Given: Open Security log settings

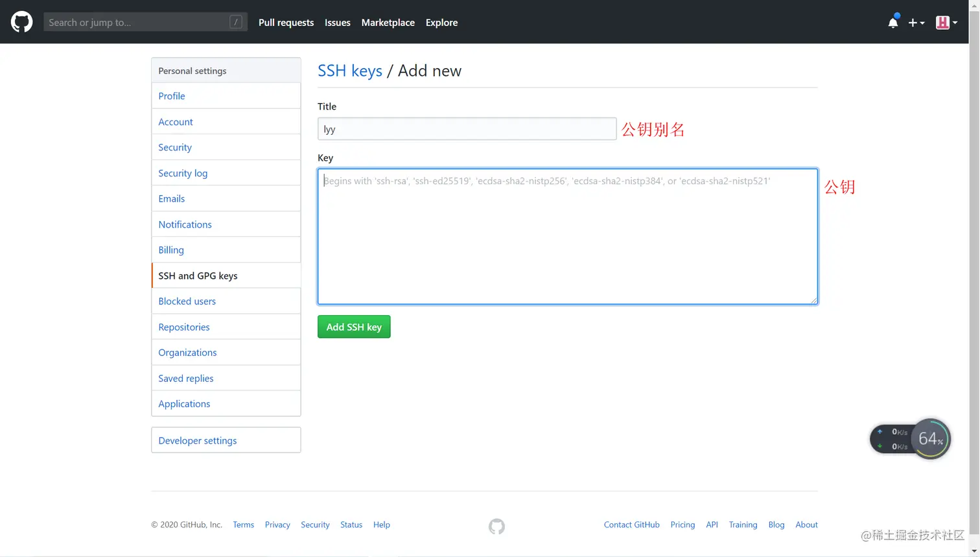Looking at the screenshot, I should pos(226,173).
